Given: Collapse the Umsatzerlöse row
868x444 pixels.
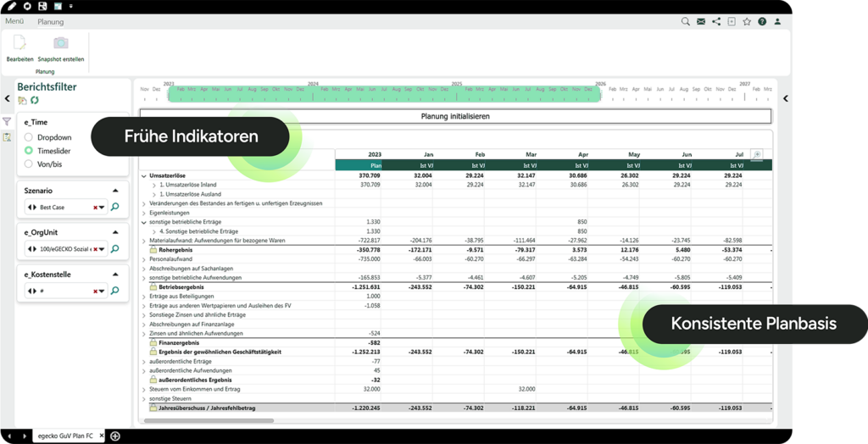Looking at the screenshot, I should [144, 175].
